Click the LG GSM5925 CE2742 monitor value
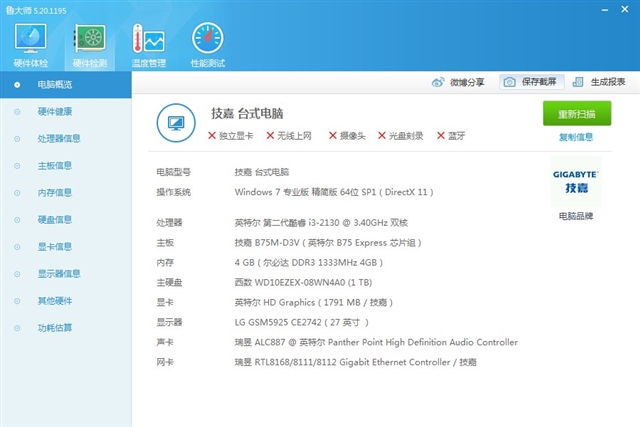The width and height of the screenshot is (640, 427). [x=302, y=322]
